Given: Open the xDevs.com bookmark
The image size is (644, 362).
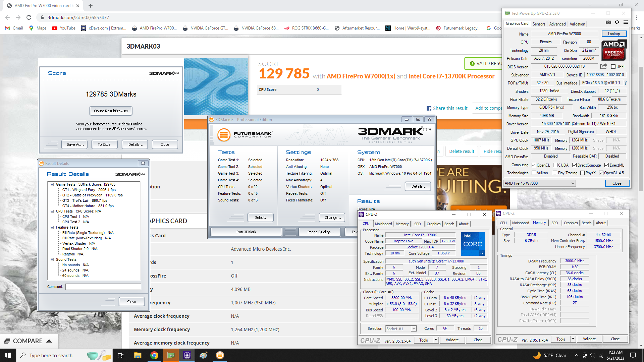Looking at the screenshot, I should click(x=104, y=28).
